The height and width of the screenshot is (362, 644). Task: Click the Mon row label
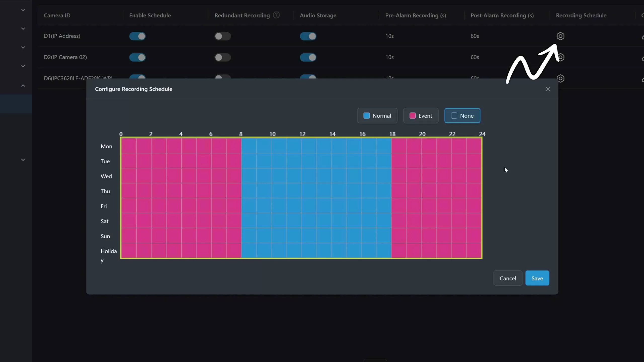pos(106,146)
